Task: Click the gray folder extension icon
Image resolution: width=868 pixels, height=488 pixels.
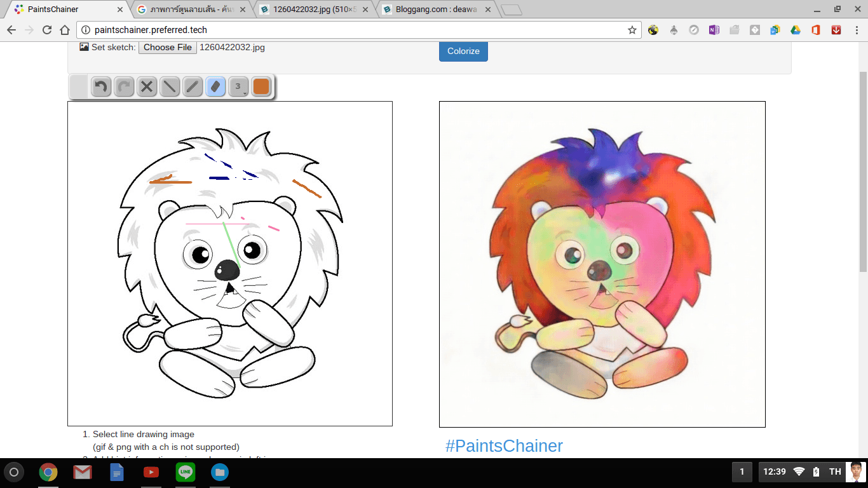Action: pos(735,30)
